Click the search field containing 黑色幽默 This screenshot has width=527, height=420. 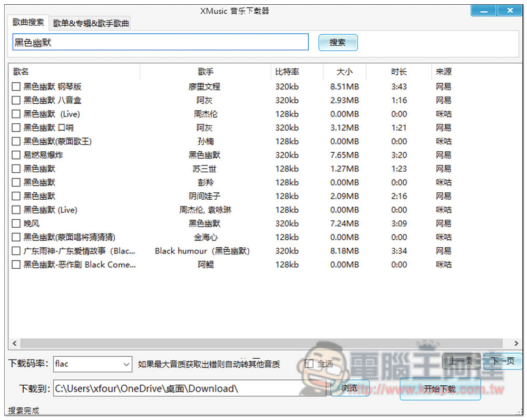point(160,43)
